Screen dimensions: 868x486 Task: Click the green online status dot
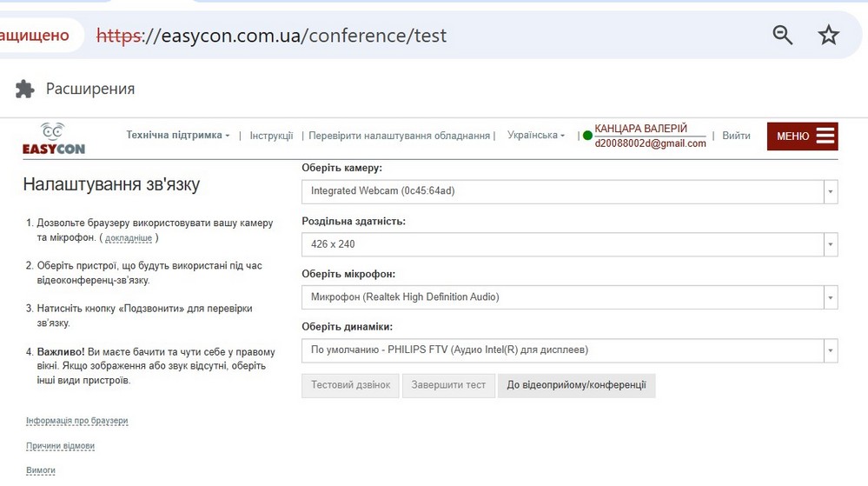pyautogui.click(x=587, y=136)
